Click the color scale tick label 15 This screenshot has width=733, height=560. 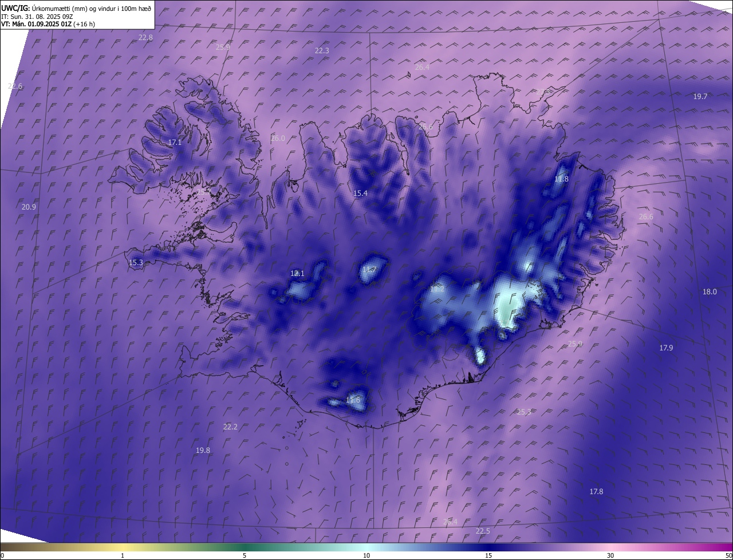coord(488,555)
